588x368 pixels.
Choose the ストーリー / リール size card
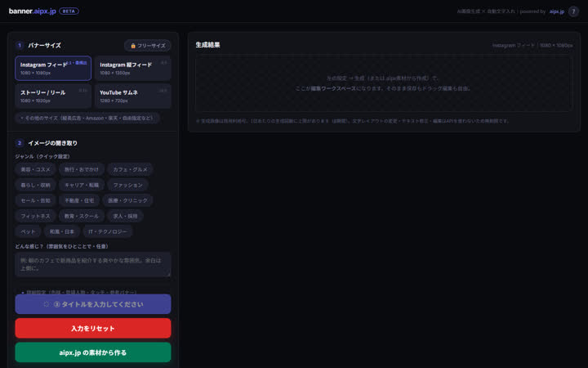click(53, 96)
